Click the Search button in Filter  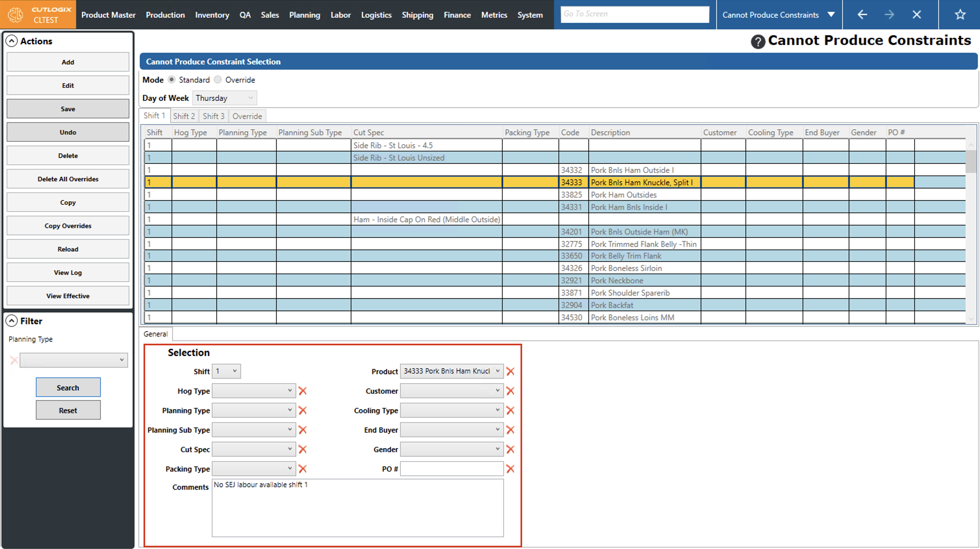coord(68,388)
